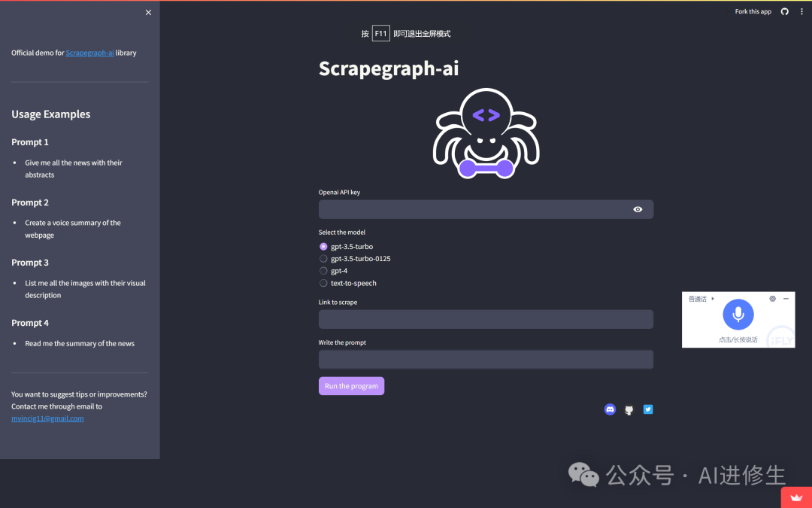The width and height of the screenshot is (812, 508).
Task: Open the GitHub icon beside Fork this app
Action: (784, 11)
